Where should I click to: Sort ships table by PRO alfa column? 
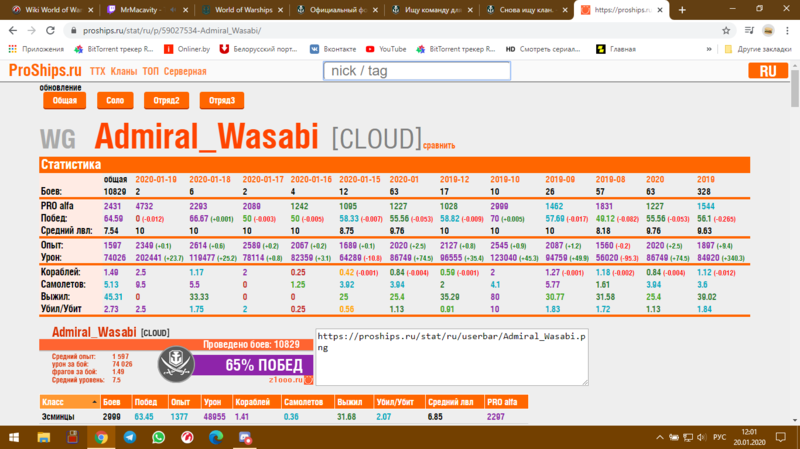[506, 402]
